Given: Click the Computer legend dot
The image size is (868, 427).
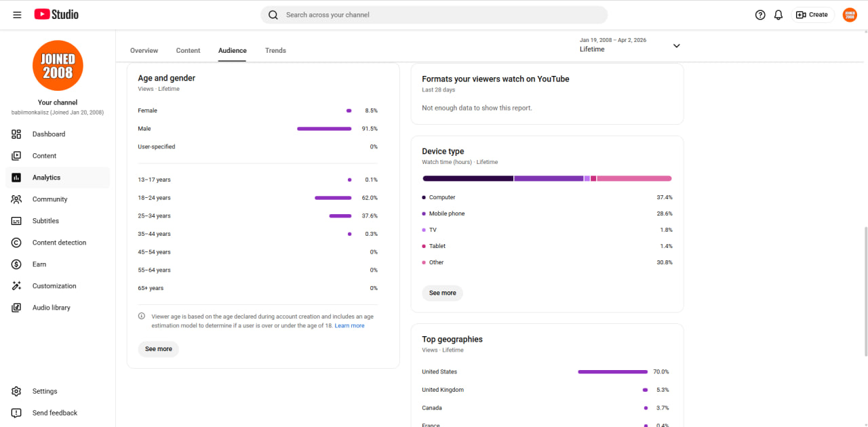Looking at the screenshot, I should tap(424, 197).
